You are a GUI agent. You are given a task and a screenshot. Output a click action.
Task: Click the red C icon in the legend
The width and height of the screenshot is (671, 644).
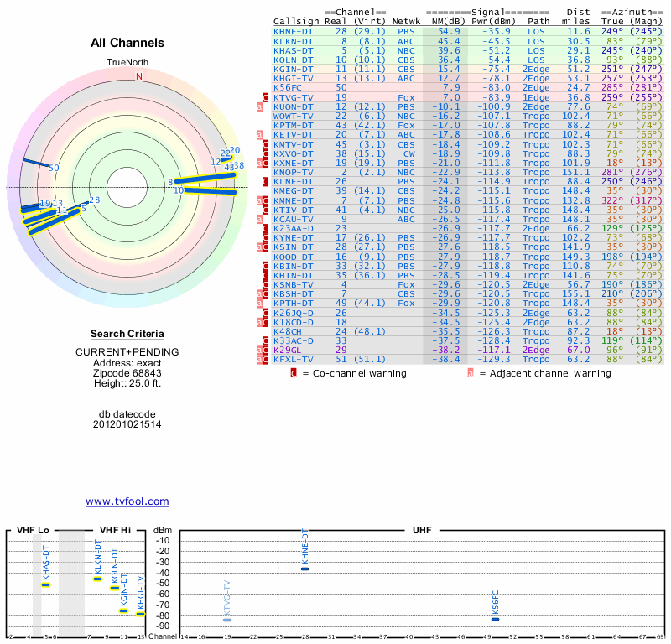pos(294,373)
